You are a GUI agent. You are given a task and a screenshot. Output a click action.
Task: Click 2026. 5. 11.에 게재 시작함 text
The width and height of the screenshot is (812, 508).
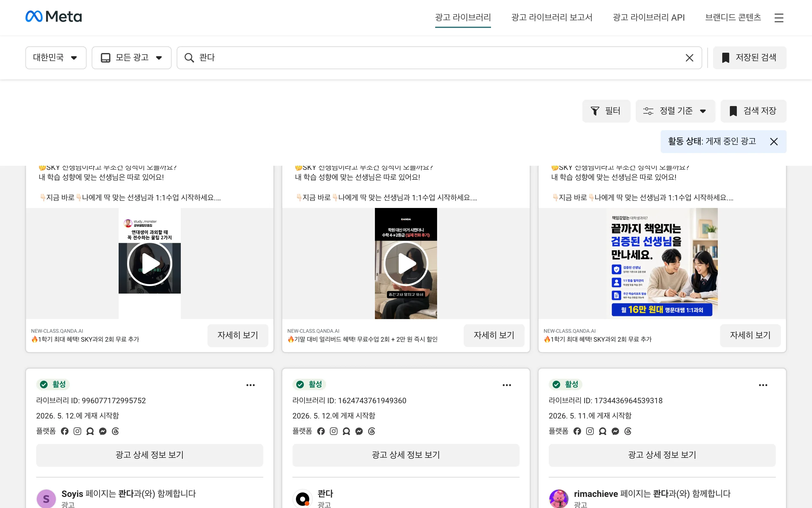point(590,416)
